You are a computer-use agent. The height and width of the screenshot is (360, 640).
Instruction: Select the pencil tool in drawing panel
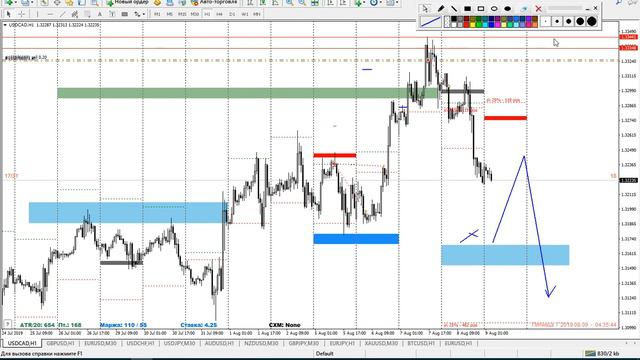click(441, 8)
